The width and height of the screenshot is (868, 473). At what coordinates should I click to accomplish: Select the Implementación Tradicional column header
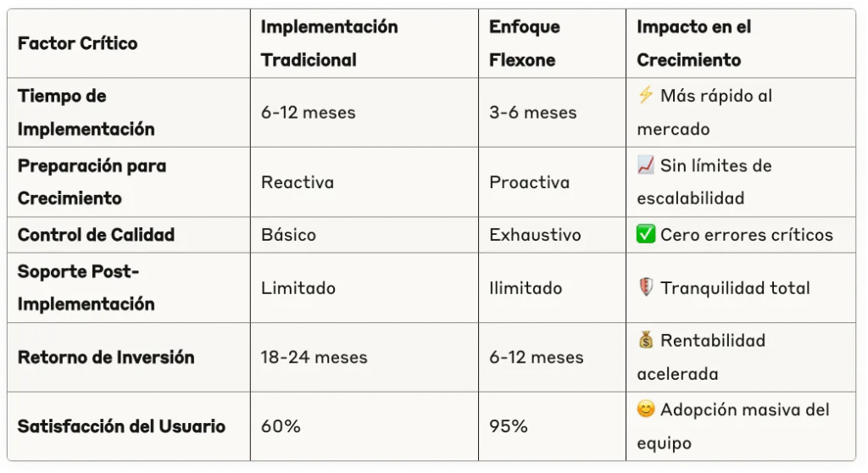pos(330,43)
